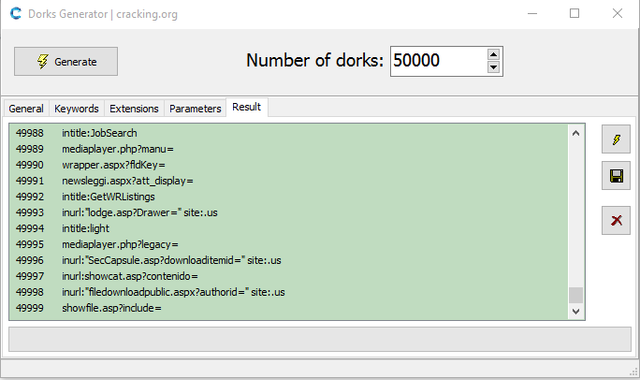640x380 pixels.
Task: Open the Keywords tab
Action: (x=76, y=109)
